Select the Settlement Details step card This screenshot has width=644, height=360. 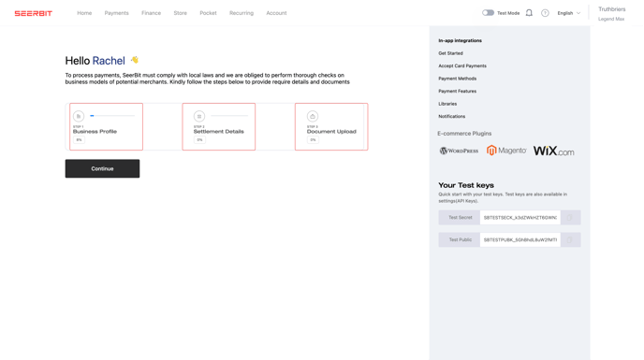(x=219, y=126)
